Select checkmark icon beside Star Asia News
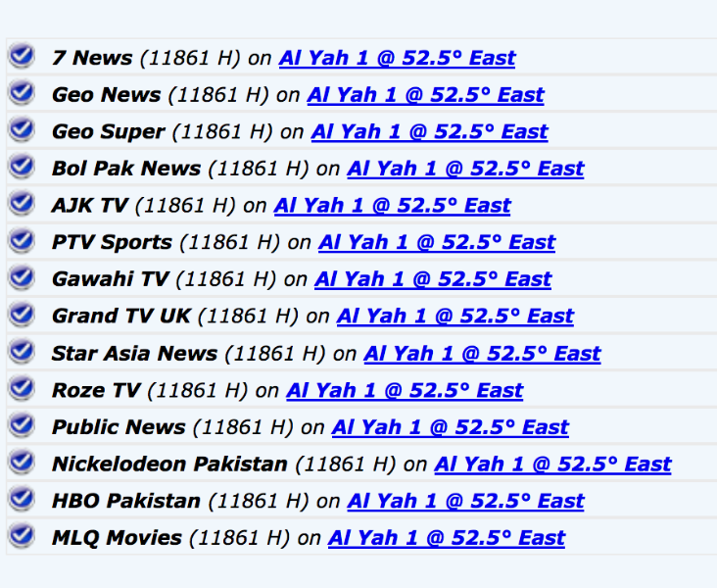 pyautogui.click(x=22, y=352)
